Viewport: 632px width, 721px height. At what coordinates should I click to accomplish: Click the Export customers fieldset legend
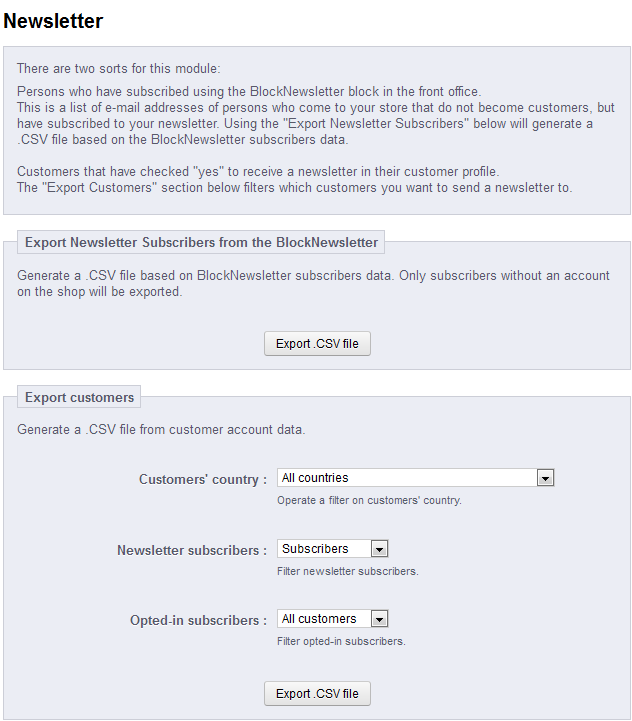[79, 398]
